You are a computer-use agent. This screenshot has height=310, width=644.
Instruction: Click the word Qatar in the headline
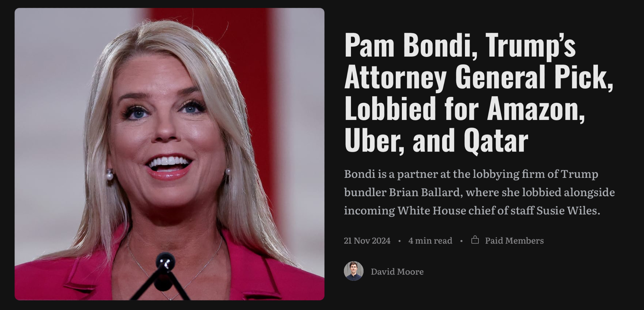[496, 140]
